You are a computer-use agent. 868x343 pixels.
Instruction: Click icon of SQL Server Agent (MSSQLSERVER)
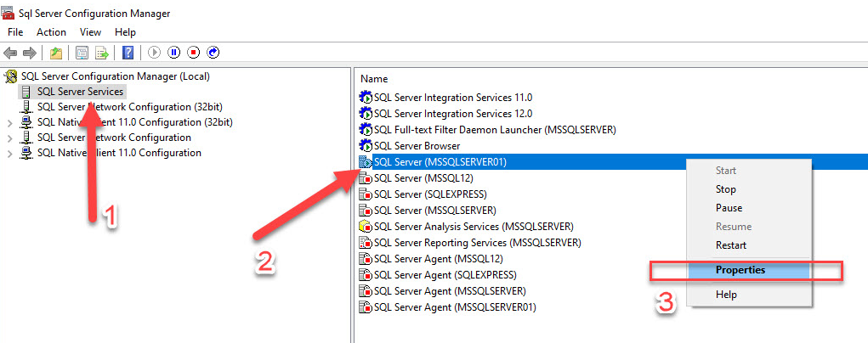366,290
